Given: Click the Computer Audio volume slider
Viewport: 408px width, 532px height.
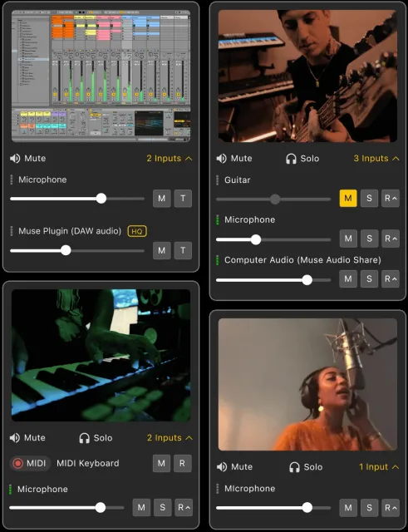Looking at the screenshot, I should click(x=273, y=280).
